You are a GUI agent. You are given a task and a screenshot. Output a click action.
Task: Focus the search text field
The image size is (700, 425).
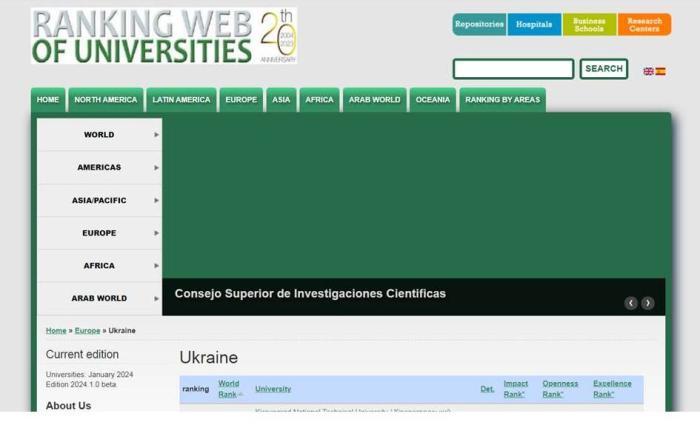click(x=513, y=69)
